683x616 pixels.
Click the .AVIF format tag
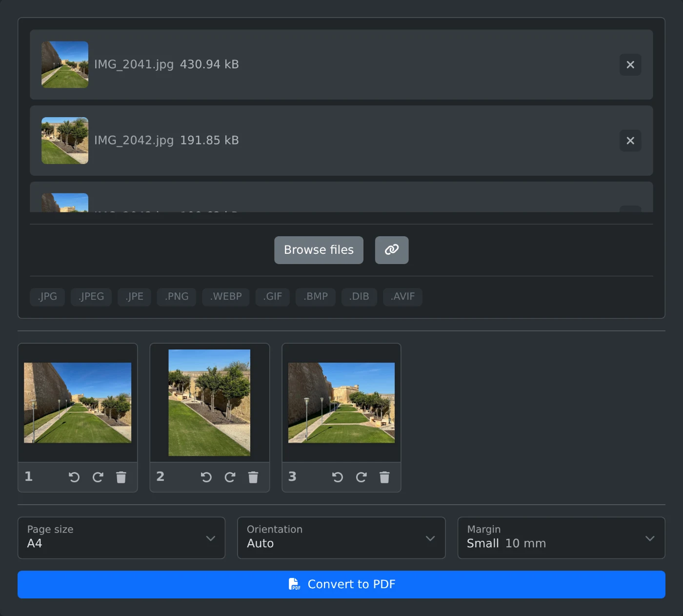click(x=402, y=297)
